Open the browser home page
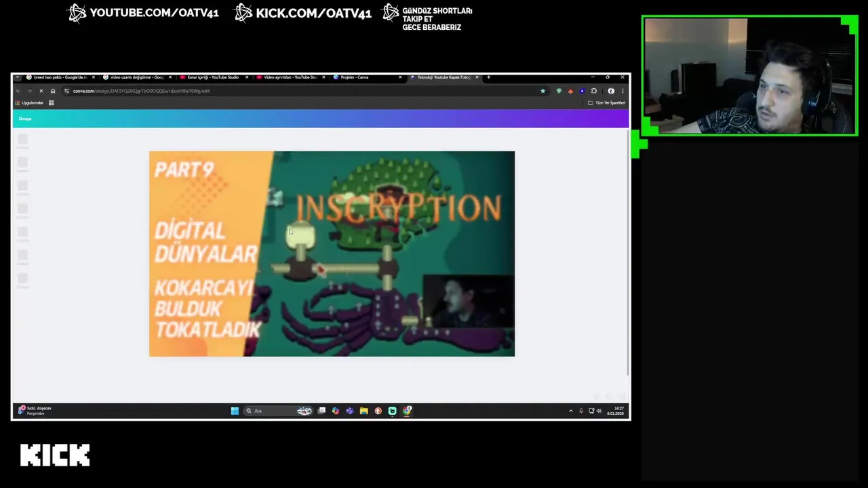The image size is (868, 488). click(52, 91)
